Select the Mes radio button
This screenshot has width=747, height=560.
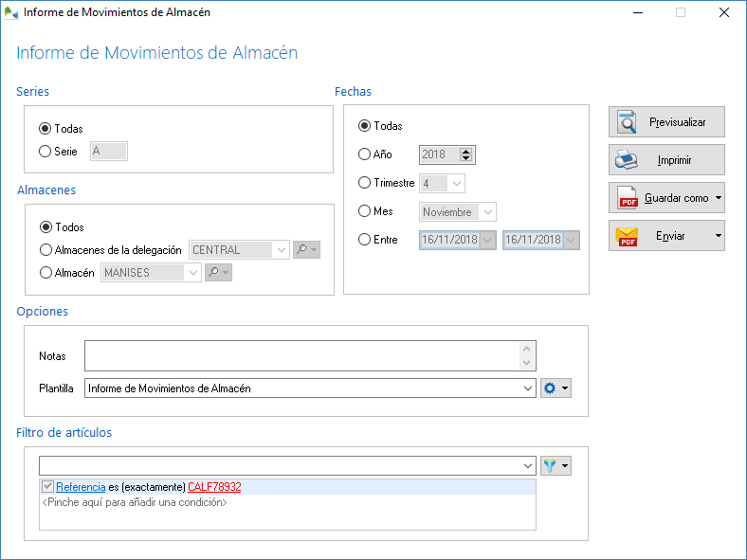364,211
